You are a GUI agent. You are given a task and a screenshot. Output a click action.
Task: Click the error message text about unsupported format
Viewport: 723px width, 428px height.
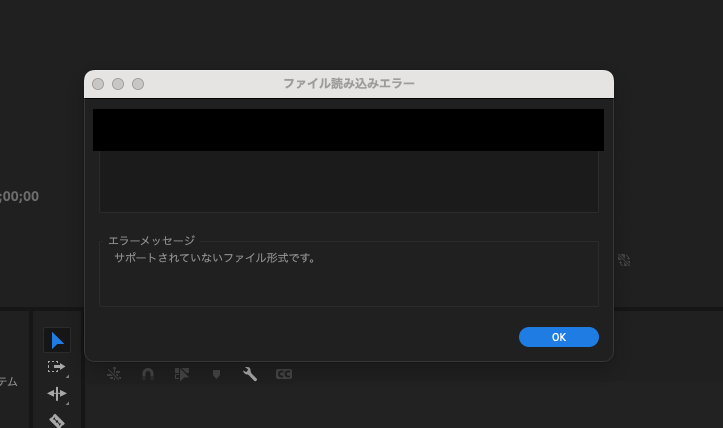215,258
